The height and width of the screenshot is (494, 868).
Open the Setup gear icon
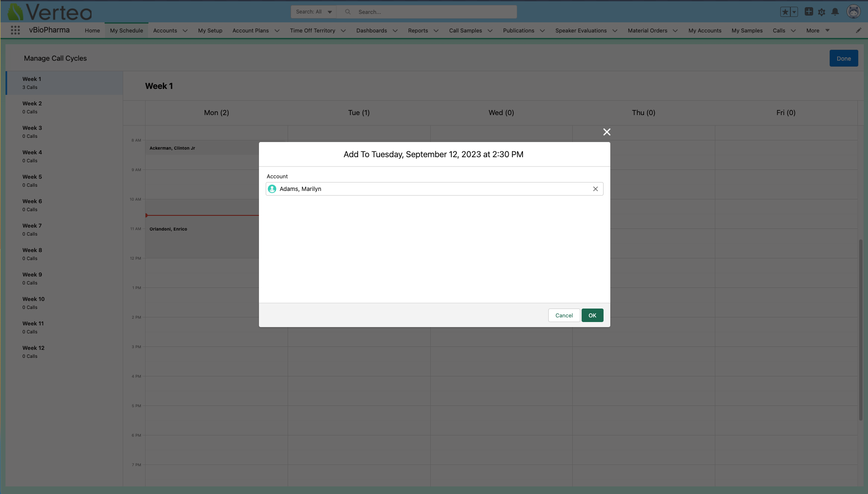[822, 12]
